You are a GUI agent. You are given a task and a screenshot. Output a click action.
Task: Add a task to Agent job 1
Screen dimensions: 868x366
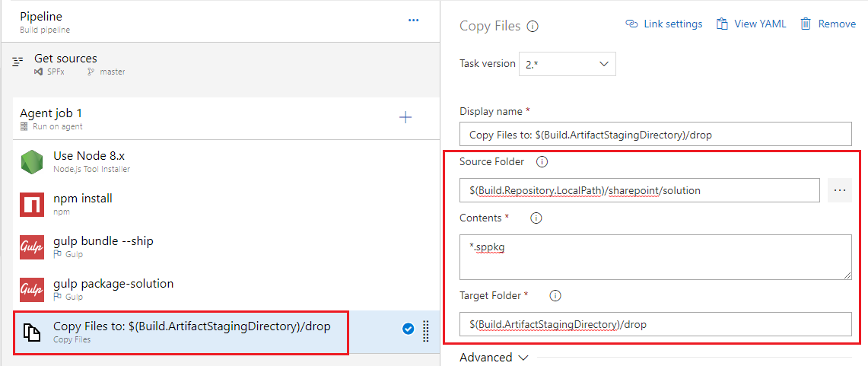pyautogui.click(x=405, y=117)
